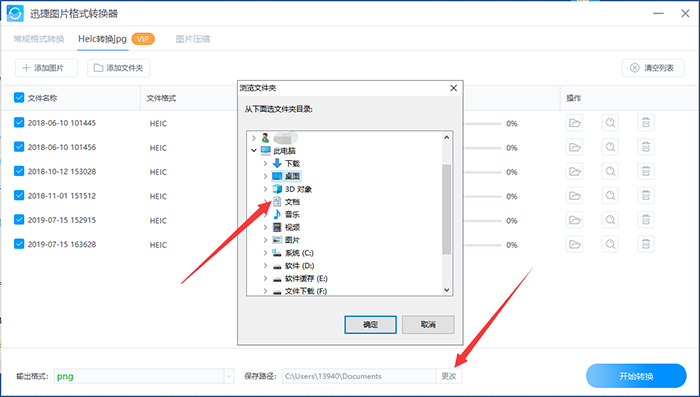Open output folder for 2018-11-01 151512

point(575,196)
